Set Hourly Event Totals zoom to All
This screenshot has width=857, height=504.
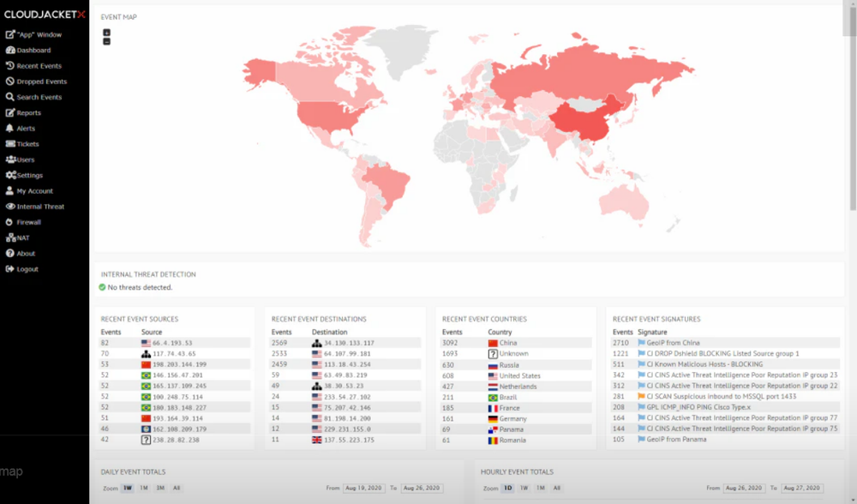(x=556, y=489)
